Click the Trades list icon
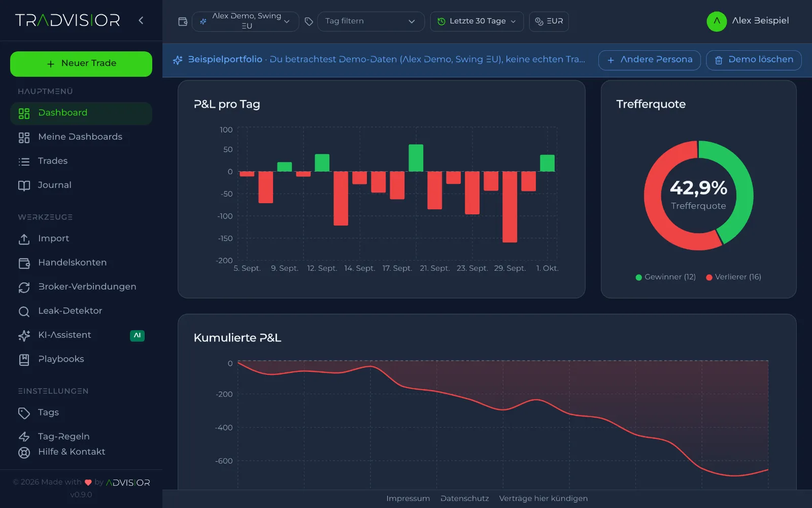This screenshot has width=812, height=508. pos(24,162)
